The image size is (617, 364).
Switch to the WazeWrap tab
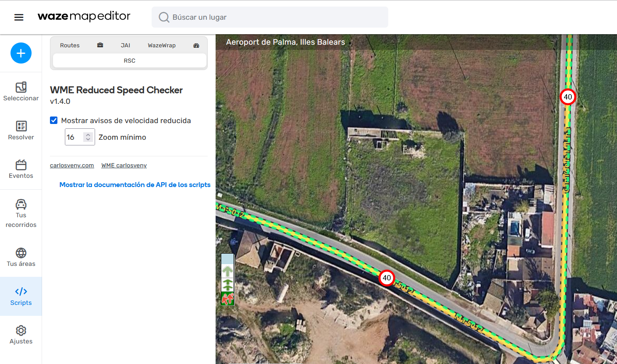pyautogui.click(x=162, y=45)
